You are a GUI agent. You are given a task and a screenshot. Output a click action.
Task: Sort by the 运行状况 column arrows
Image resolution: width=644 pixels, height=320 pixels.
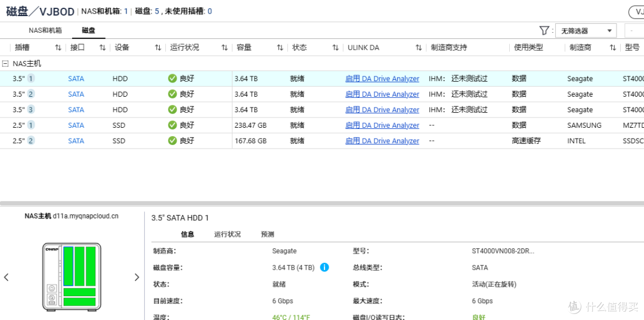click(224, 48)
